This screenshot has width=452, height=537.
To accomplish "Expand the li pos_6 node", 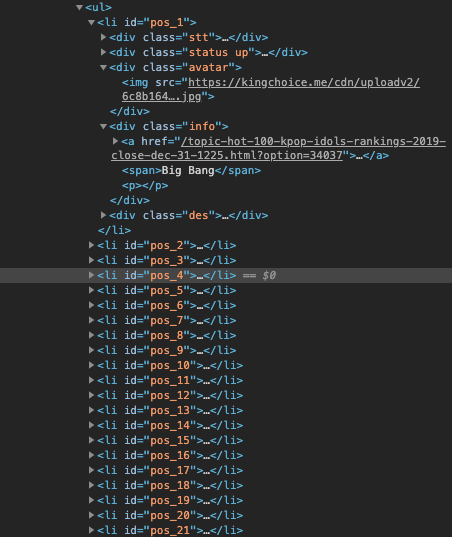I will click(x=91, y=305).
